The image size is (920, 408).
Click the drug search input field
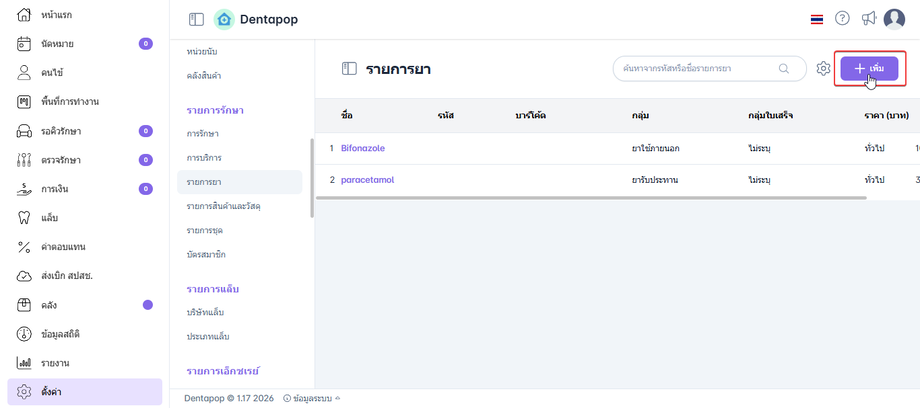click(695, 68)
